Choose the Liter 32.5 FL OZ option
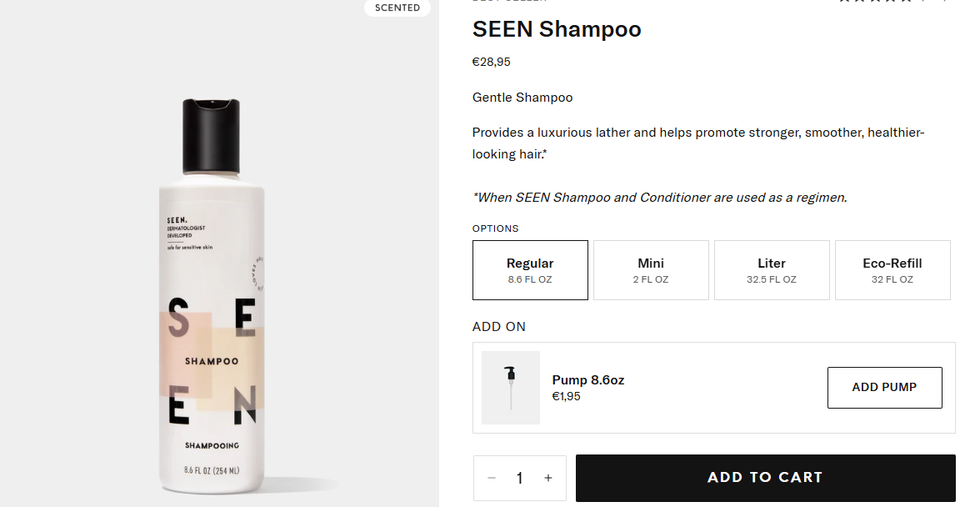 pos(772,270)
